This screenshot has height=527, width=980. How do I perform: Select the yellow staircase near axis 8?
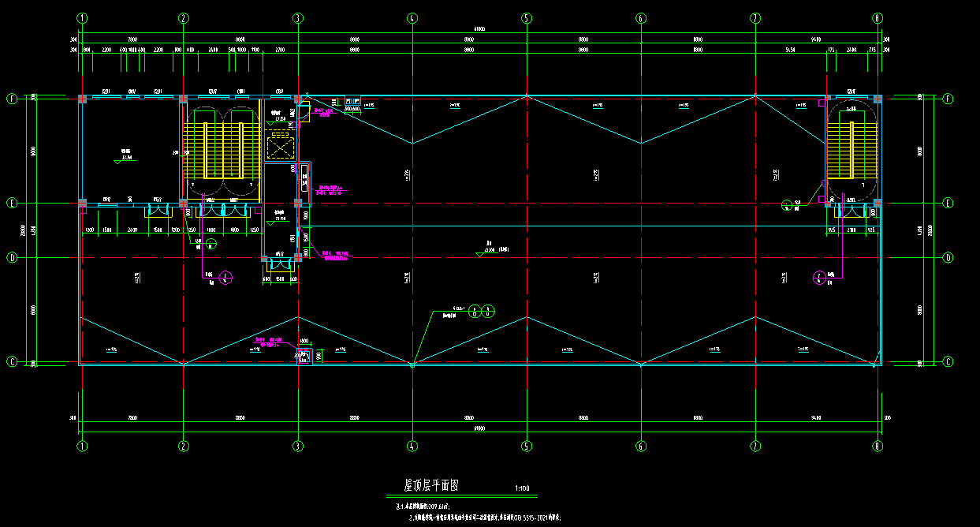(851, 150)
